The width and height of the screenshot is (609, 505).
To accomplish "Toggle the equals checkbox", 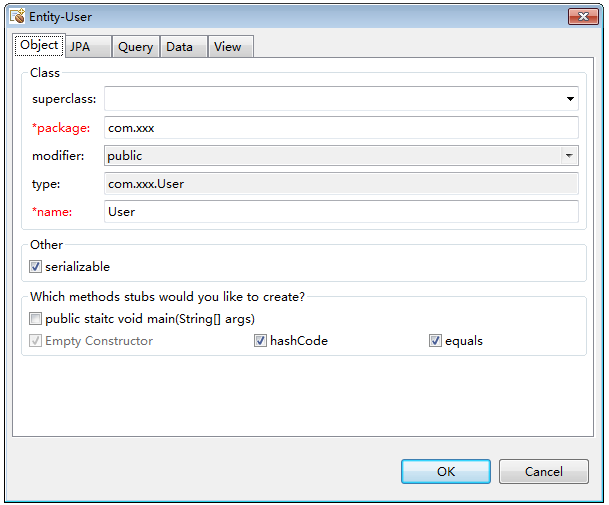I will click(435, 341).
